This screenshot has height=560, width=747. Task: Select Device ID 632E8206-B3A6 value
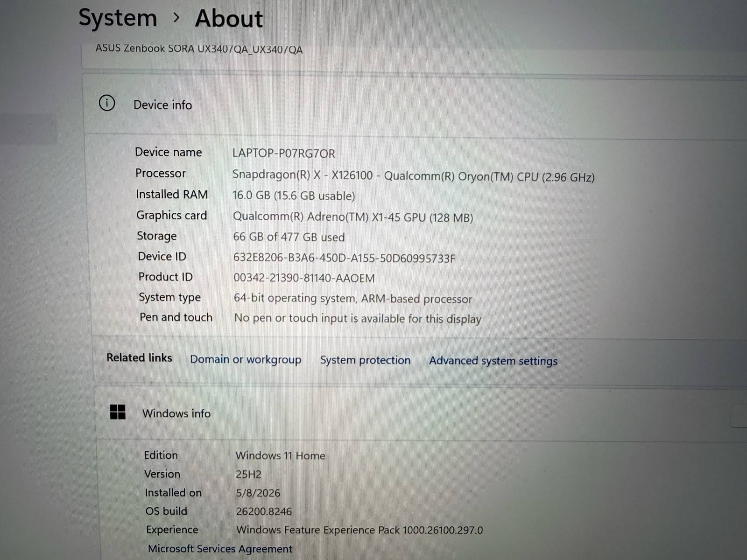pos(344,258)
